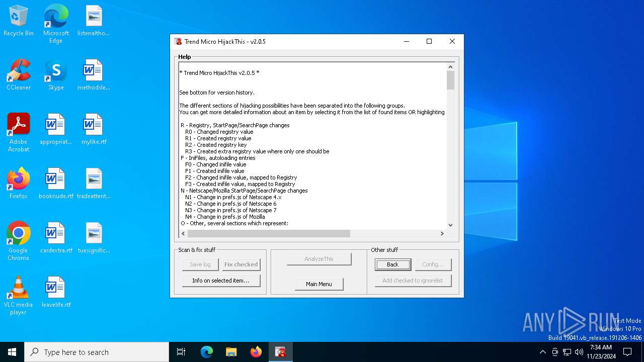Screen dimensions: 644x362
Task: Click Add checked to ignorelist button
Action: pos(413,281)
